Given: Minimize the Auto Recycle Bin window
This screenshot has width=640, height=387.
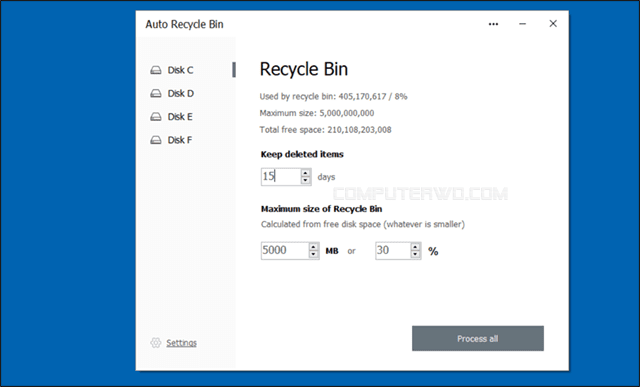Looking at the screenshot, I should tap(522, 24).
